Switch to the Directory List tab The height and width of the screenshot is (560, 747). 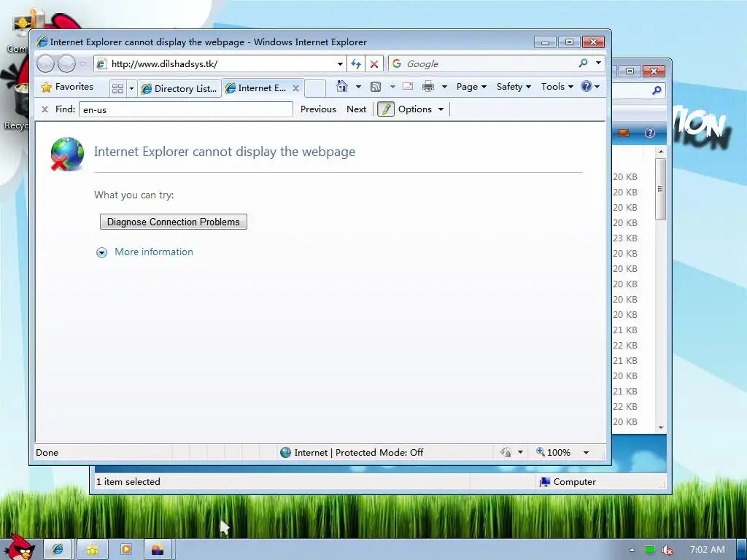pos(179,88)
